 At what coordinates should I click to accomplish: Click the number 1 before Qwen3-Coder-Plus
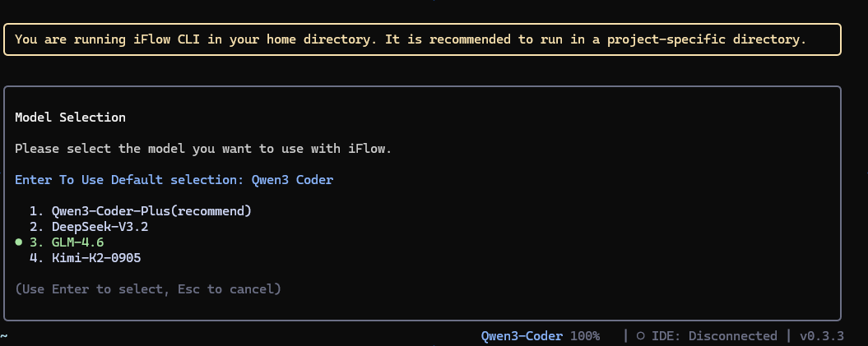point(33,211)
